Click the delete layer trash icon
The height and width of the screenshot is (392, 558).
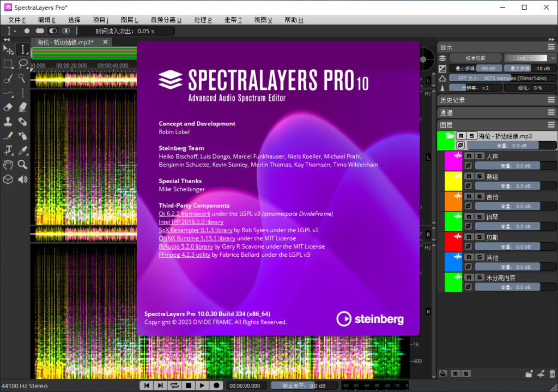(552, 373)
